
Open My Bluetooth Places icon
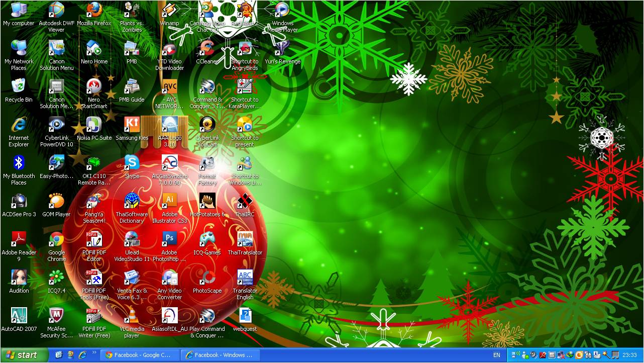(19, 170)
